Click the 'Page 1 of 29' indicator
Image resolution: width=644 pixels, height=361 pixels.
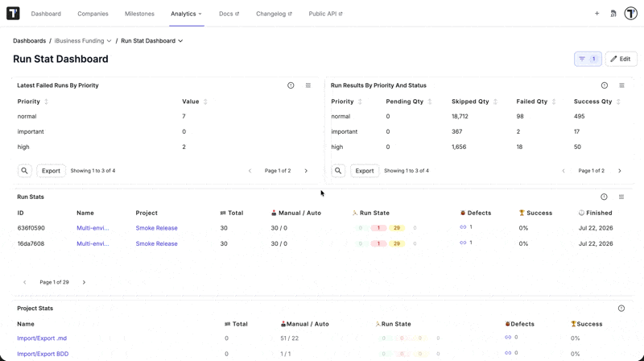pos(54,282)
